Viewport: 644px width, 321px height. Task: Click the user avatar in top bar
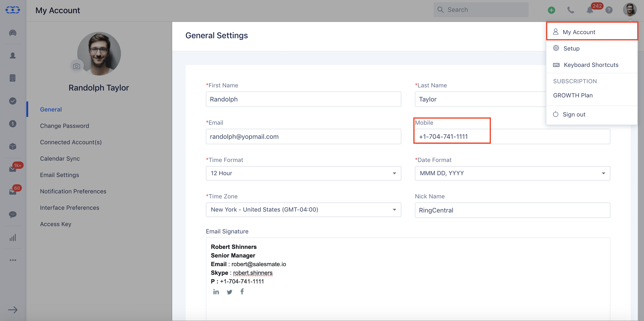click(630, 9)
